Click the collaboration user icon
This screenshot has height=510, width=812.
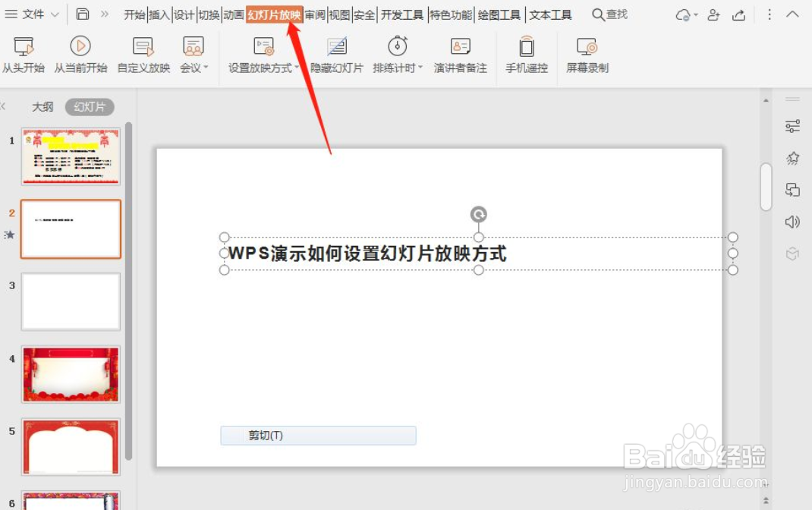pyautogui.click(x=713, y=15)
